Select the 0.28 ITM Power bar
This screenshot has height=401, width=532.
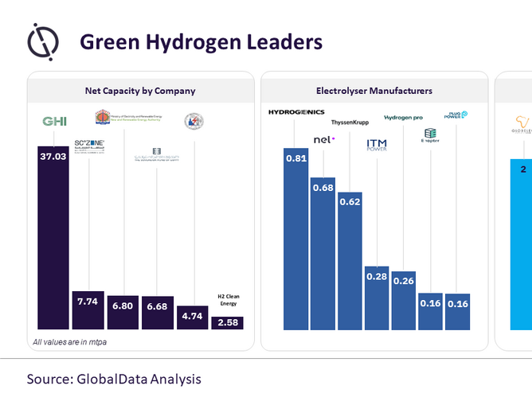point(377,298)
